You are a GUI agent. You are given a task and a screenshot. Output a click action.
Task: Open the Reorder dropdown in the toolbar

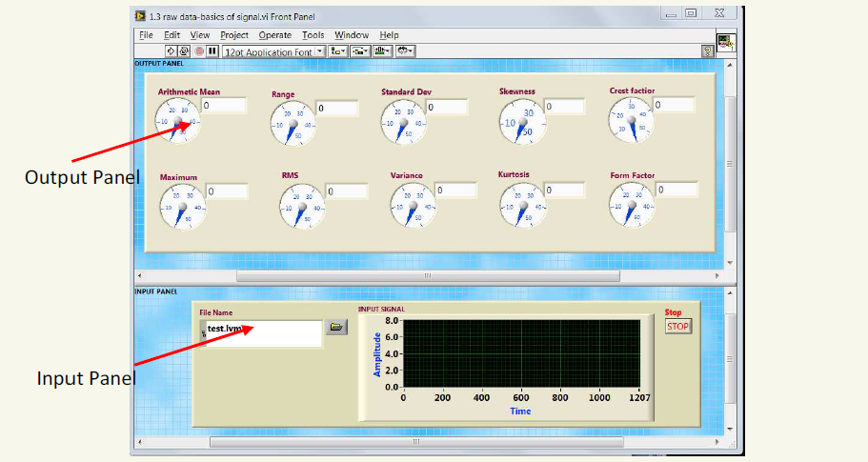(x=406, y=50)
